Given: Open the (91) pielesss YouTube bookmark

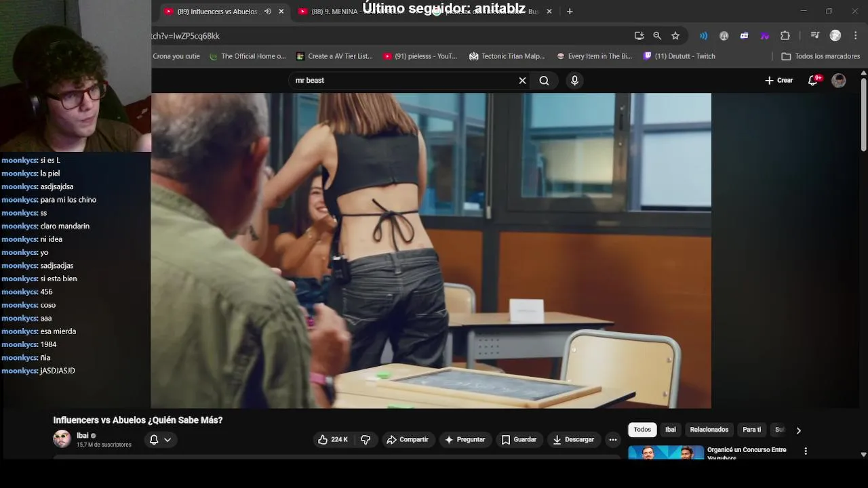Looking at the screenshot, I should coord(420,56).
